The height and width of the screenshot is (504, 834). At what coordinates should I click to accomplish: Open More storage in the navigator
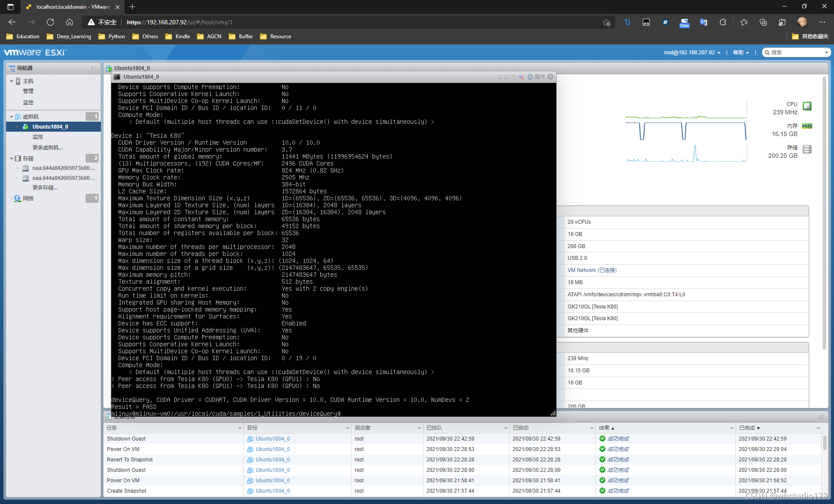[45, 188]
